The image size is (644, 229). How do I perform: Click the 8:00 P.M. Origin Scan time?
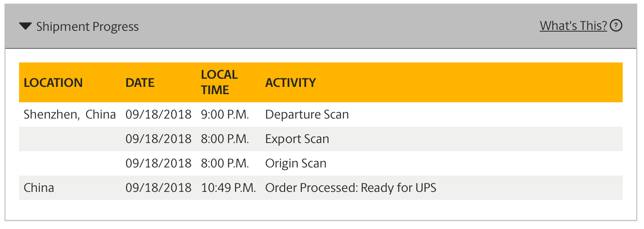pos(225,163)
